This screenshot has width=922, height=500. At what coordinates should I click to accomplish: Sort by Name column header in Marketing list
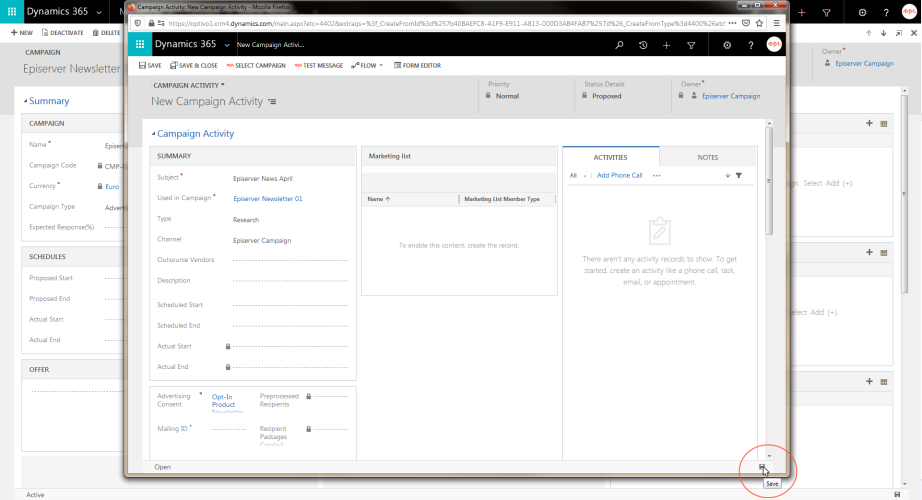(379, 199)
